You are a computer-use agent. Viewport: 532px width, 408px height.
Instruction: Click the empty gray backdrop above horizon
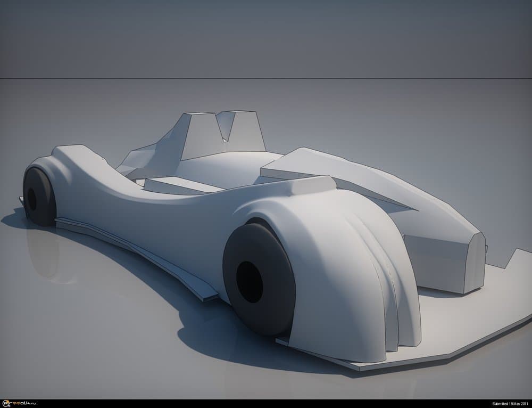click(266, 37)
